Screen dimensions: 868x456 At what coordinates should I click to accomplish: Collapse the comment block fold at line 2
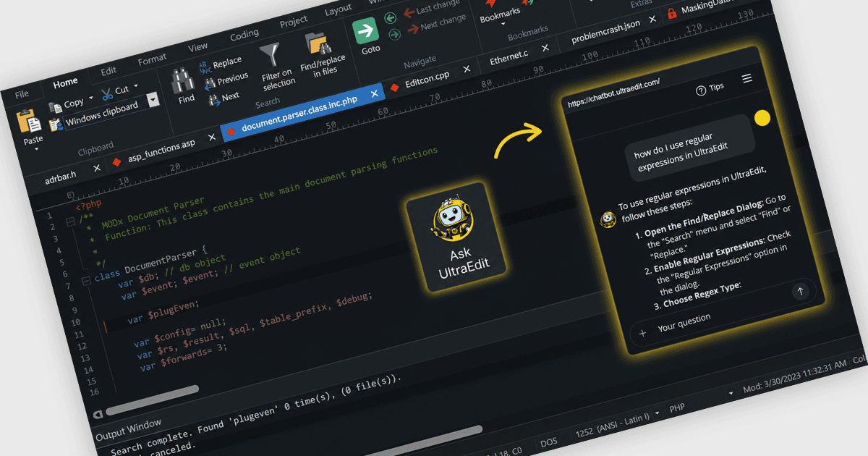(x=70, y=223)
